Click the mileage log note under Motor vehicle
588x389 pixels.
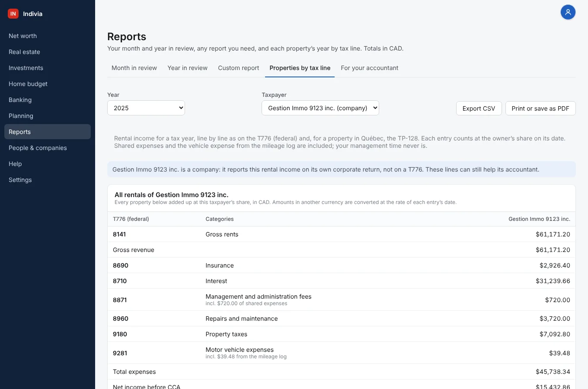(x=246, y=357)
